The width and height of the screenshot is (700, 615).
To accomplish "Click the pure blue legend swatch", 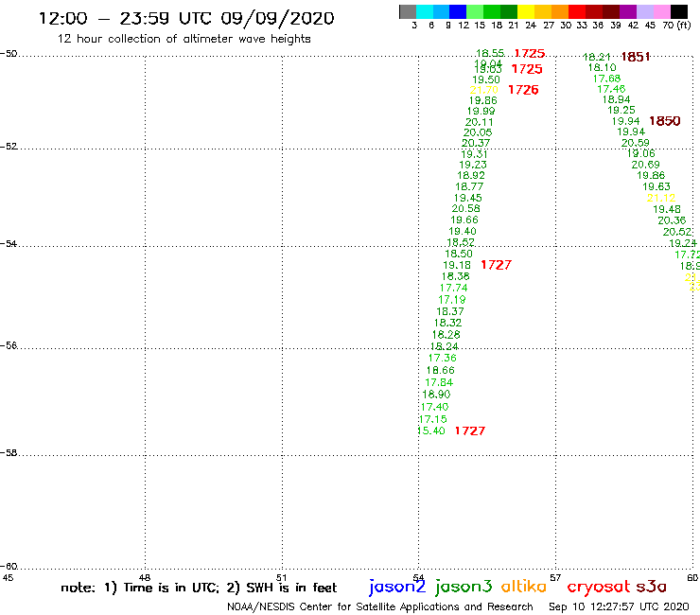I will tap(458, 11).
